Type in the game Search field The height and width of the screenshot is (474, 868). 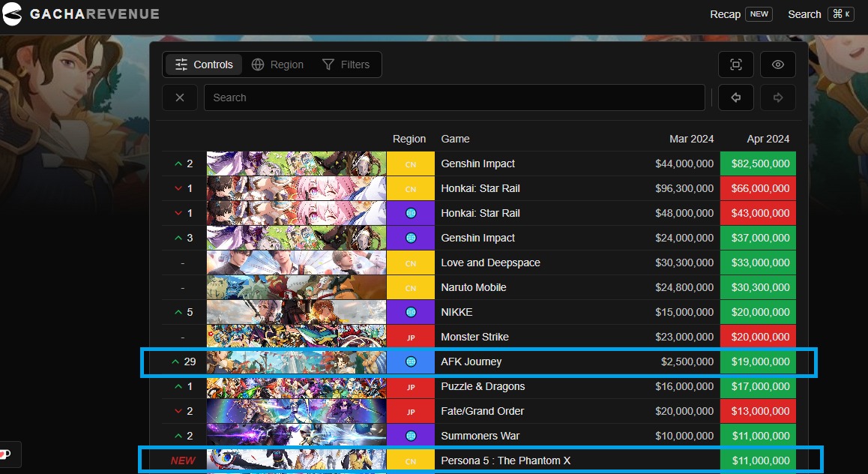(453, 97)
